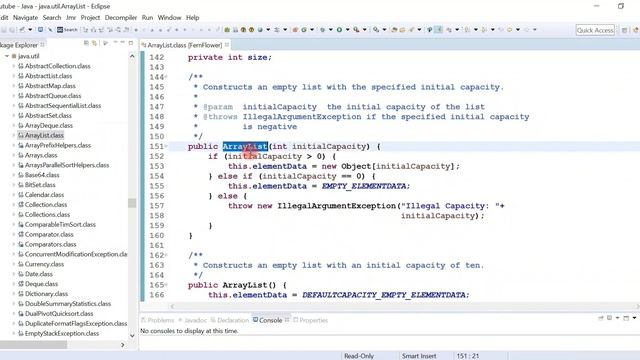Click Package Explorer vertical scrollbar down arrow
The image size is (640, 360).
[132, 336]
